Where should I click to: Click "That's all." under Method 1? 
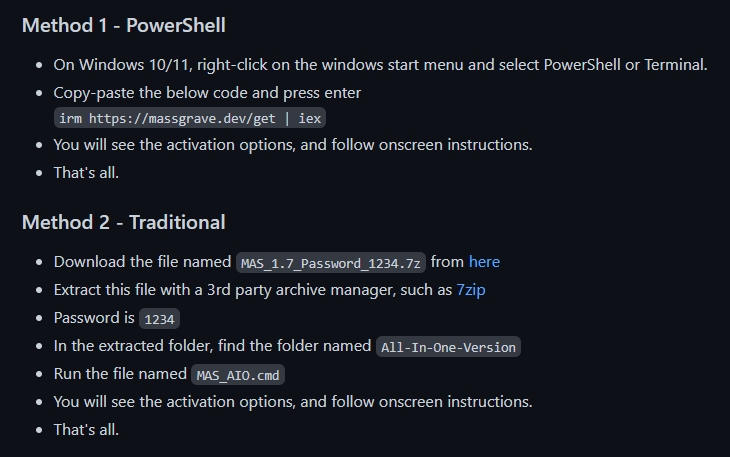point(86,172)
